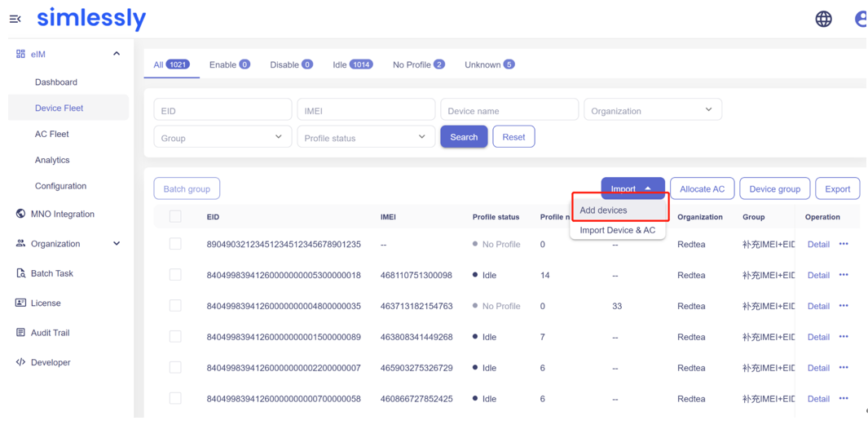The width and height of the screenshot is (868, 425).
Task: Click the EID column header
Action: [213, 217]
